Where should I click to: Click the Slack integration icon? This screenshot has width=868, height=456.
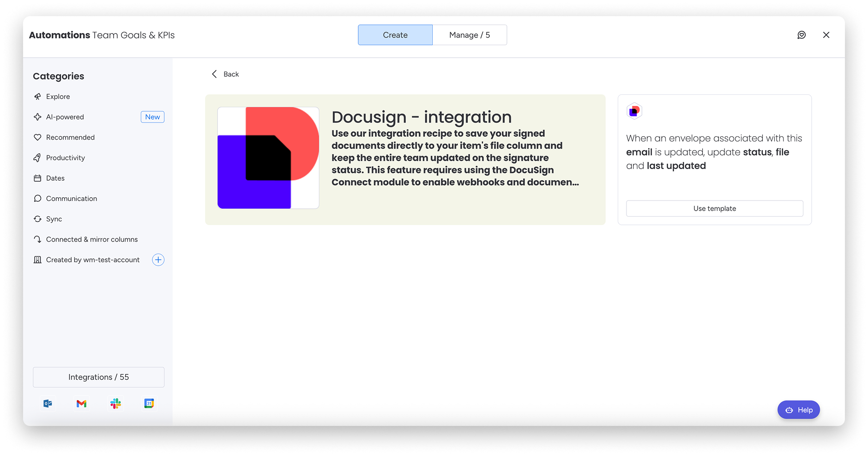pyautogui.click(x=115, y=403)
